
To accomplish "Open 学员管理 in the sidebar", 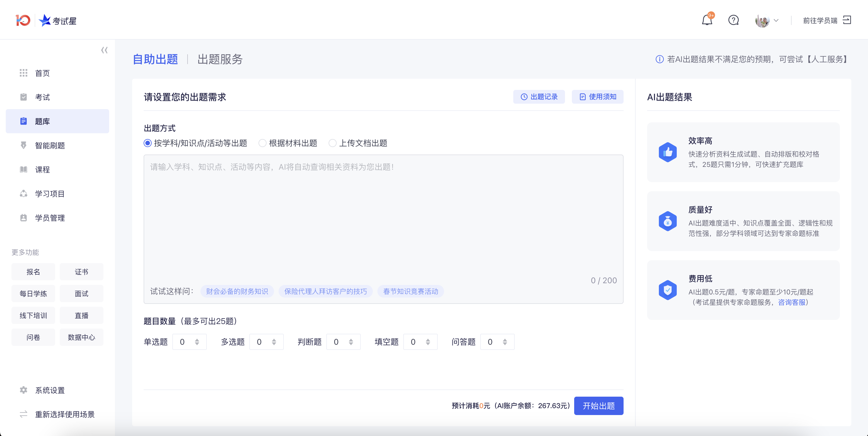I will point(57,218).
